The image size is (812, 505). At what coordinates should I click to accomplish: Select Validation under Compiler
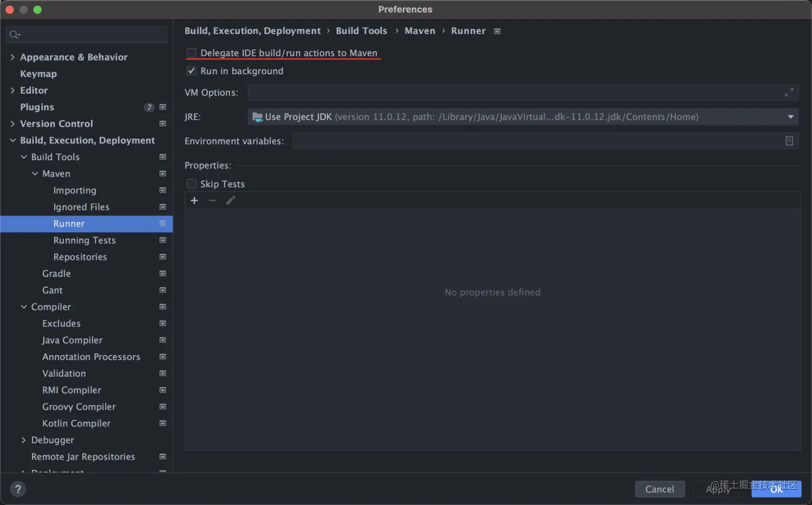coord(64,373)
